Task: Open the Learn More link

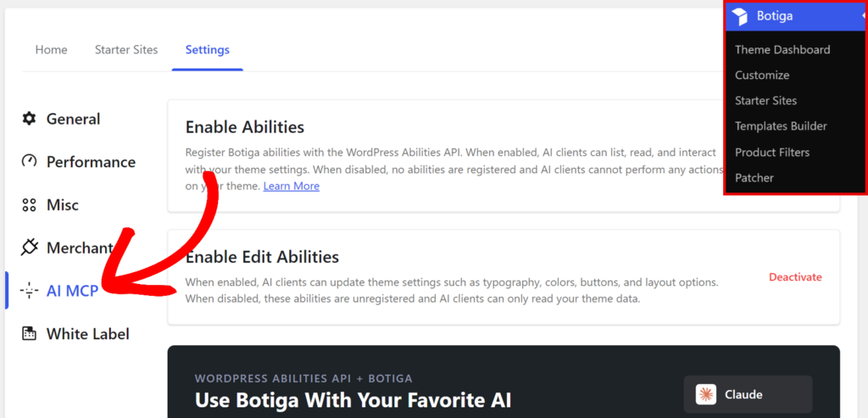Action: click(x=292, y=186)
